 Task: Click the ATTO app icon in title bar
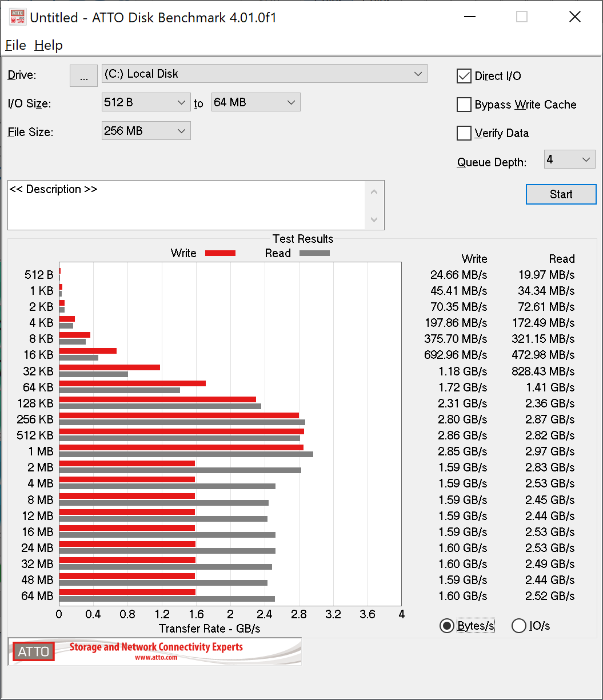17,17
